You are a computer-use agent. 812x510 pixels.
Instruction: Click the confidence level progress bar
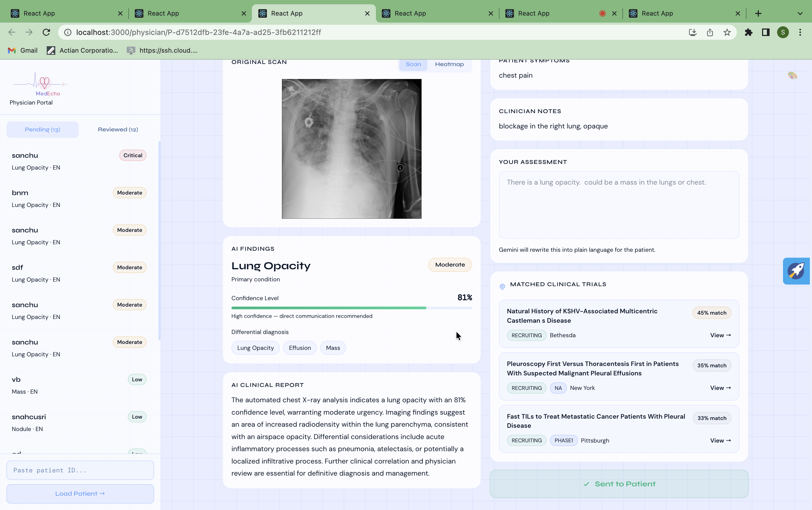point(351,308)
